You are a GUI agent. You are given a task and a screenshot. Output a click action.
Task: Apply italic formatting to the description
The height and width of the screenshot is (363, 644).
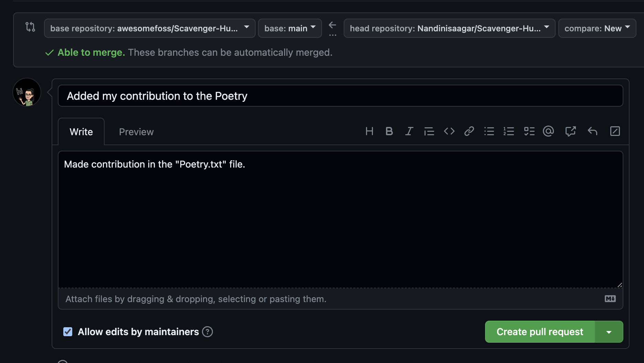pyautogui.click(x=409, y=131)
